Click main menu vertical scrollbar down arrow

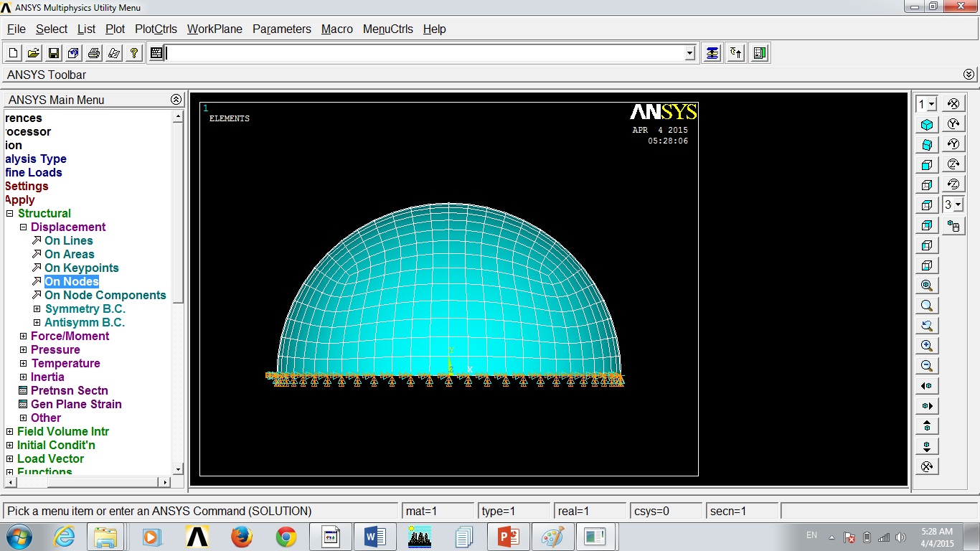[x=179, y=469]
